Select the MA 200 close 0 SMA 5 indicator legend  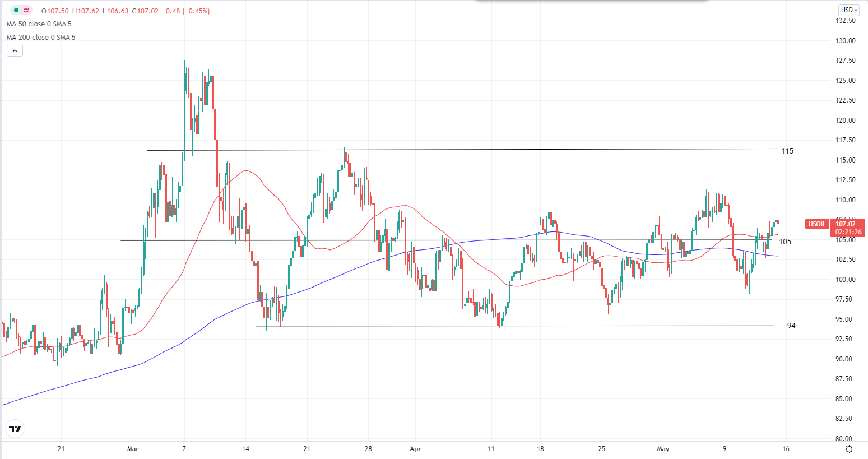41,38
